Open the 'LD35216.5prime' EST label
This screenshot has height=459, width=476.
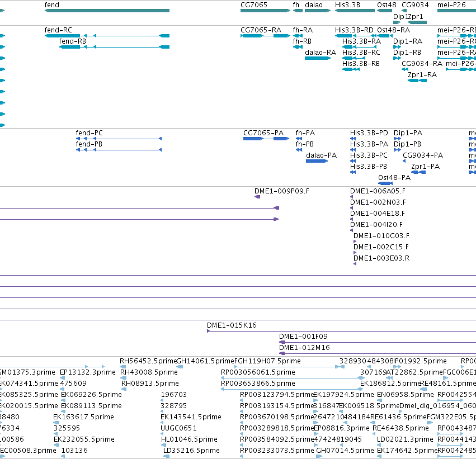191,451
